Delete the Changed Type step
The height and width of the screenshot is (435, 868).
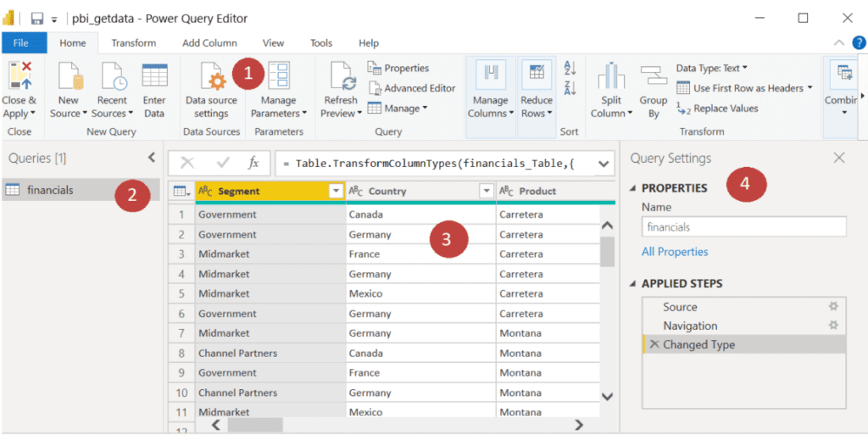pos(654,344)
